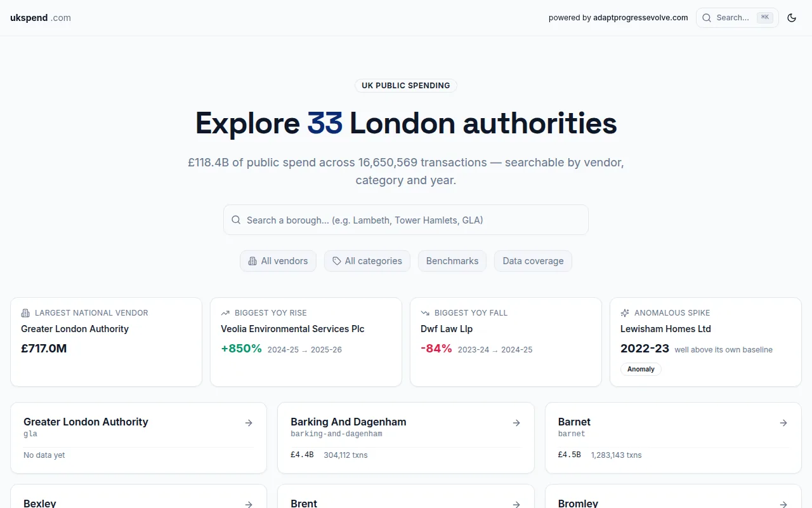Open Brent card arrow
This screenshot has width=812, height=508.
click(516, 504)
